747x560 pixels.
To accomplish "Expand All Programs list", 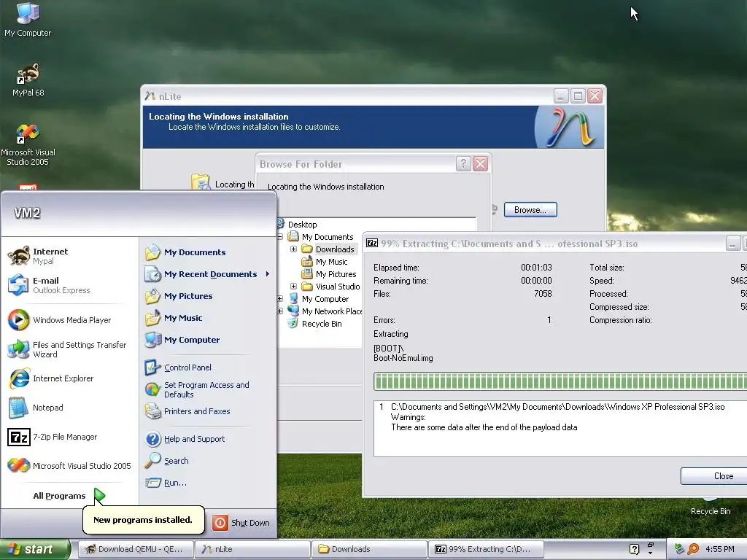I will [68, 496].
